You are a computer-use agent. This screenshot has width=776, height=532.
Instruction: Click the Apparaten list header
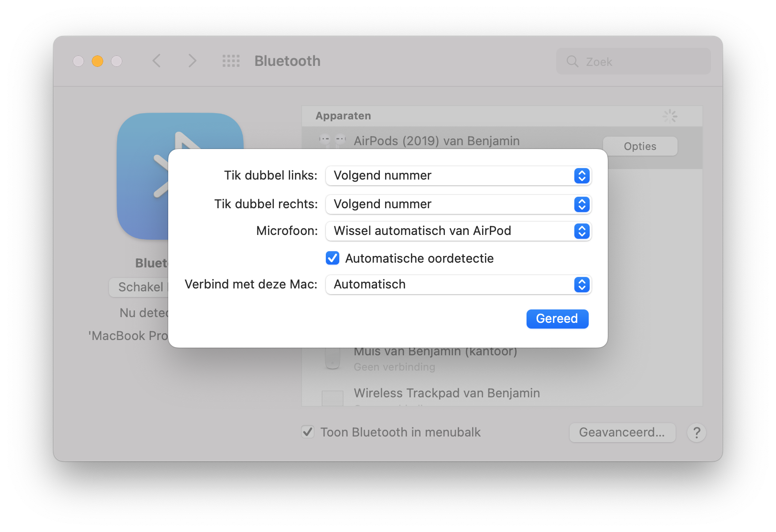pos(502,116)
